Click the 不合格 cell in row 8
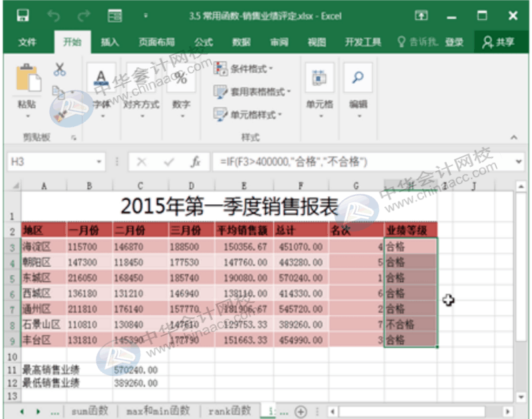The height and width of the screenshot is (419, 532). point(410,325)
